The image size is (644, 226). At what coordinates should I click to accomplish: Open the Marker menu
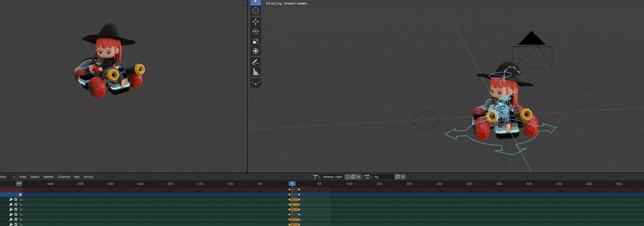48,177
